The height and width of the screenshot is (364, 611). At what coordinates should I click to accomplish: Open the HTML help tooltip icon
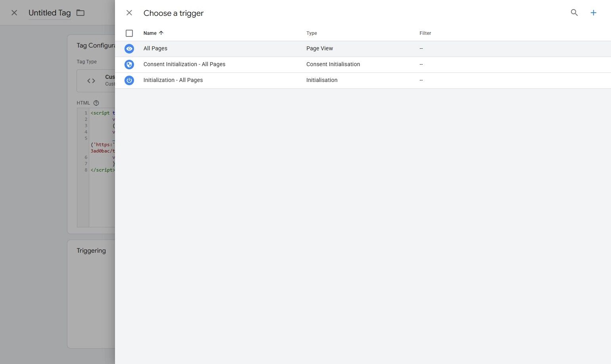click(96, 103)
